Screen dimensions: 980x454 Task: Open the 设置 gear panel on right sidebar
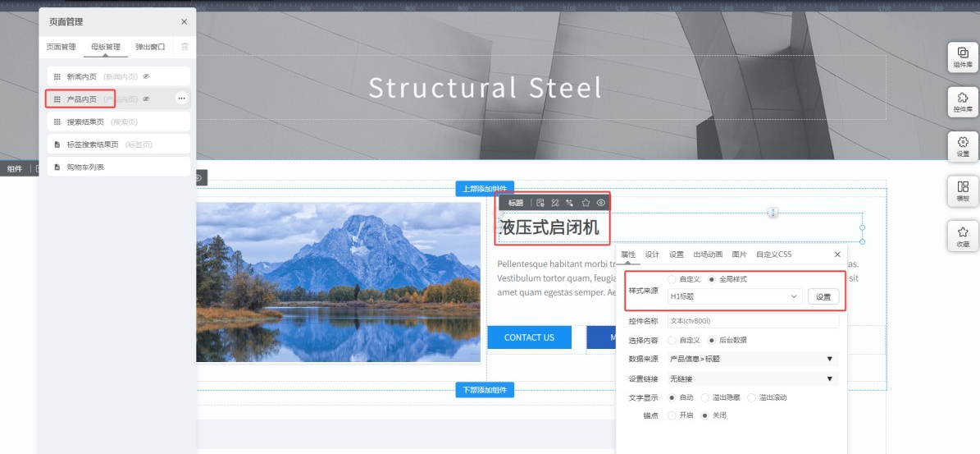click(963, 146)
